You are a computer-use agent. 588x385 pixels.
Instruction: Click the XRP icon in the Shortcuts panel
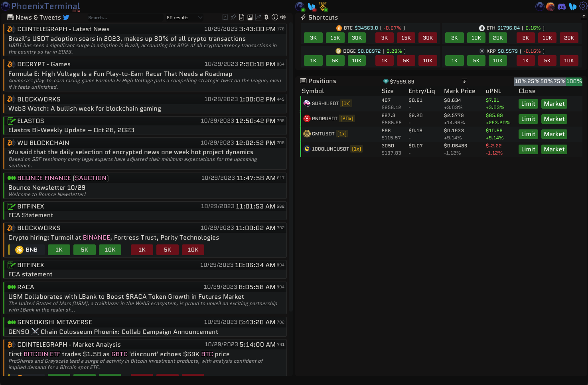tap(482, 51)
